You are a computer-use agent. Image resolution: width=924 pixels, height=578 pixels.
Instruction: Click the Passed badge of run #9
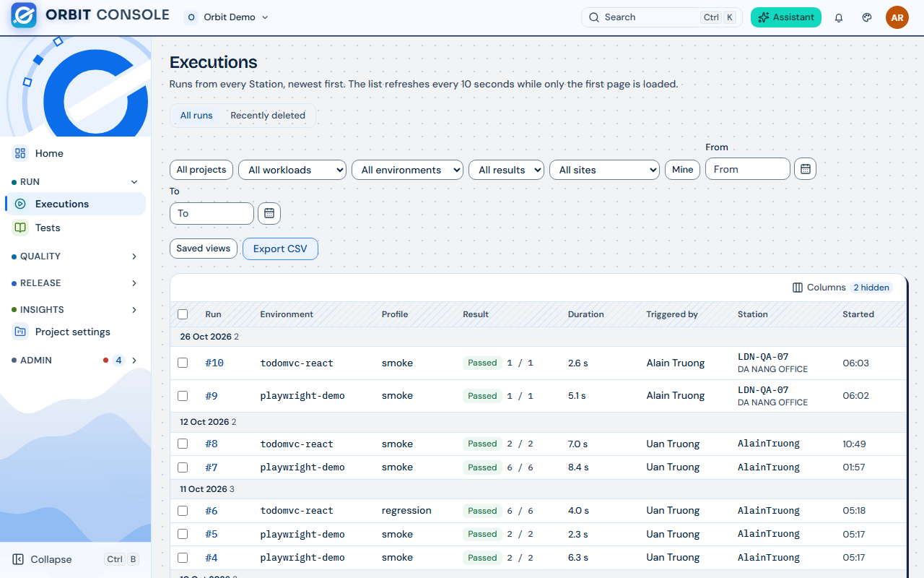(482, 396)
